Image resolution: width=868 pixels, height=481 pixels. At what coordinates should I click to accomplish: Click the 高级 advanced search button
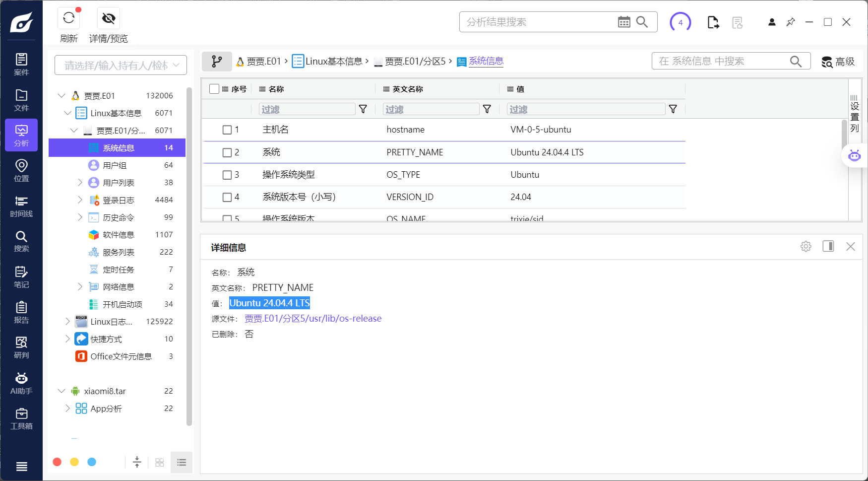coord(838,62)
